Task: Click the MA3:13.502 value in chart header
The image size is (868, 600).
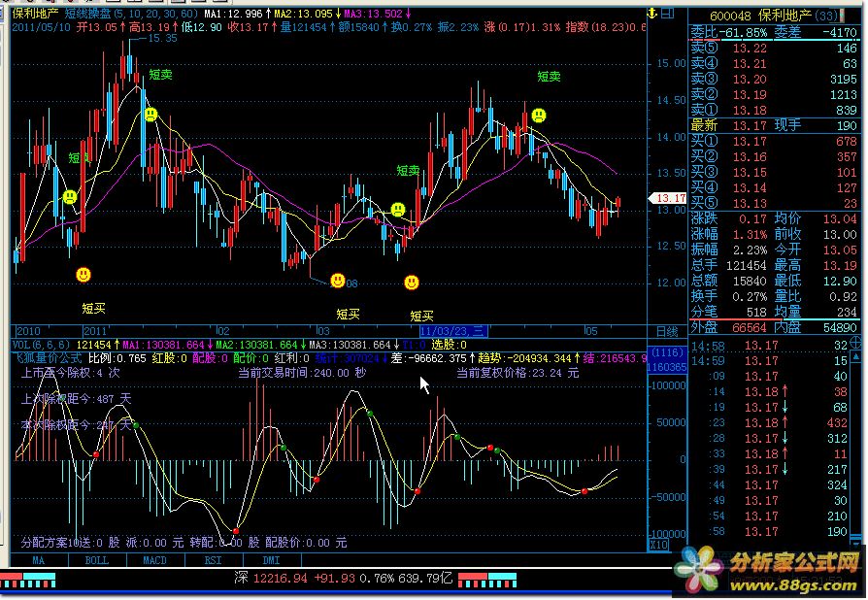Action: tap(377, 14)
